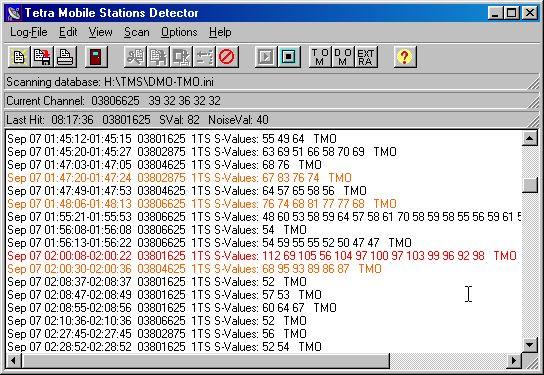
Task: Select log row 'Sep 07 02:10:36-02:10:36'
Action: [157, 321]
